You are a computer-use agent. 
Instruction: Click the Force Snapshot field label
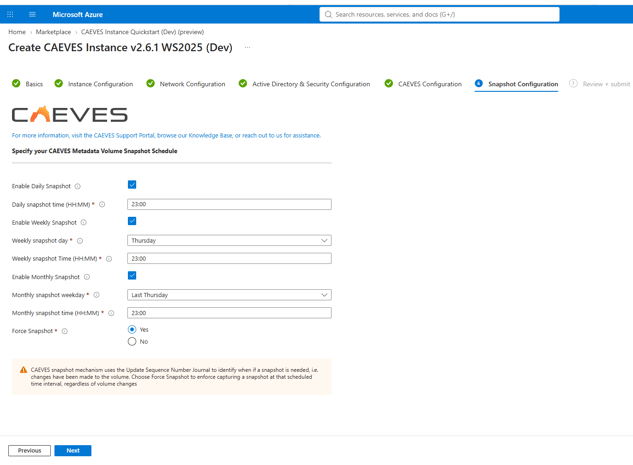(32, 331)
